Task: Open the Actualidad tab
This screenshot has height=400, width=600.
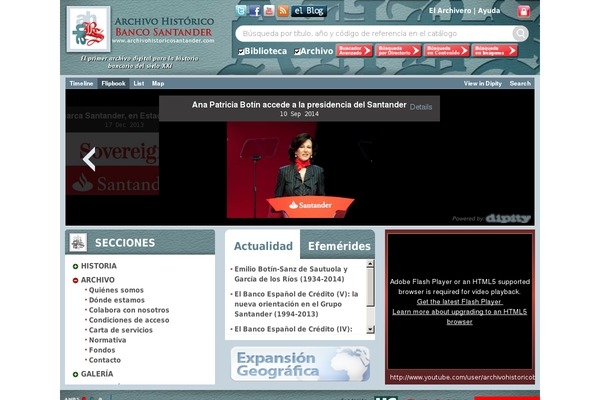Action: coord(263,246)
